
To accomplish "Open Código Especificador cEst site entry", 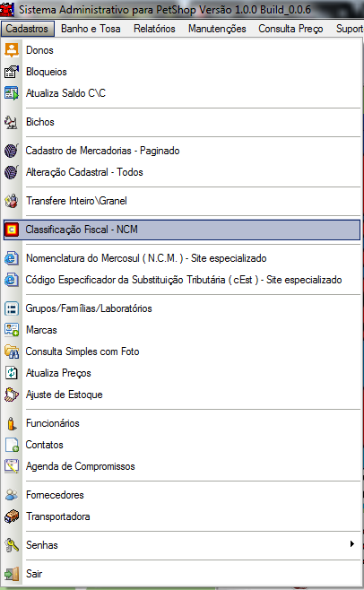I will tap(181, 280).
